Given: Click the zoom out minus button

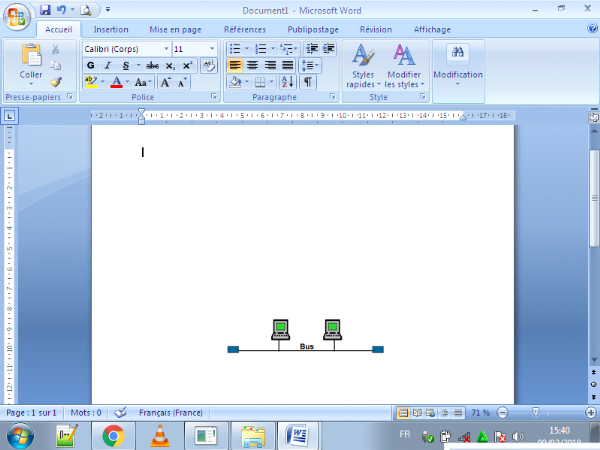Looking at the screenshot, I should pyautogui.click(x=502, y=412).
